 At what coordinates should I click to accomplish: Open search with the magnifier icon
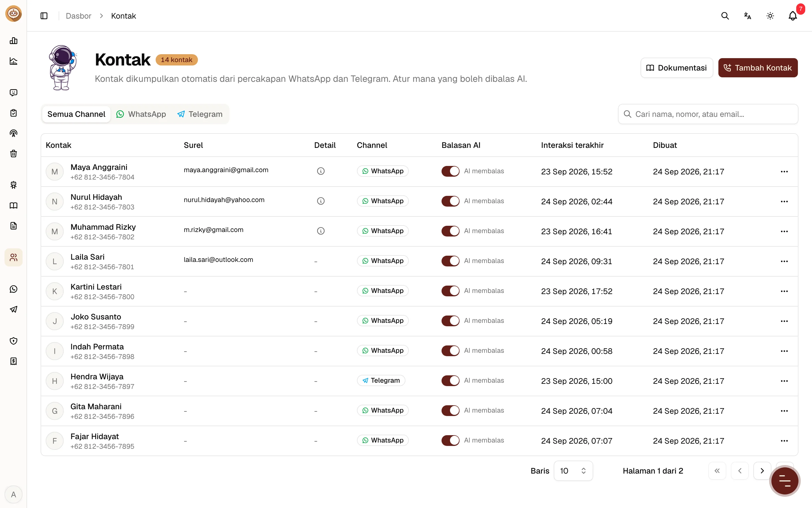click(x=725, y=16)
